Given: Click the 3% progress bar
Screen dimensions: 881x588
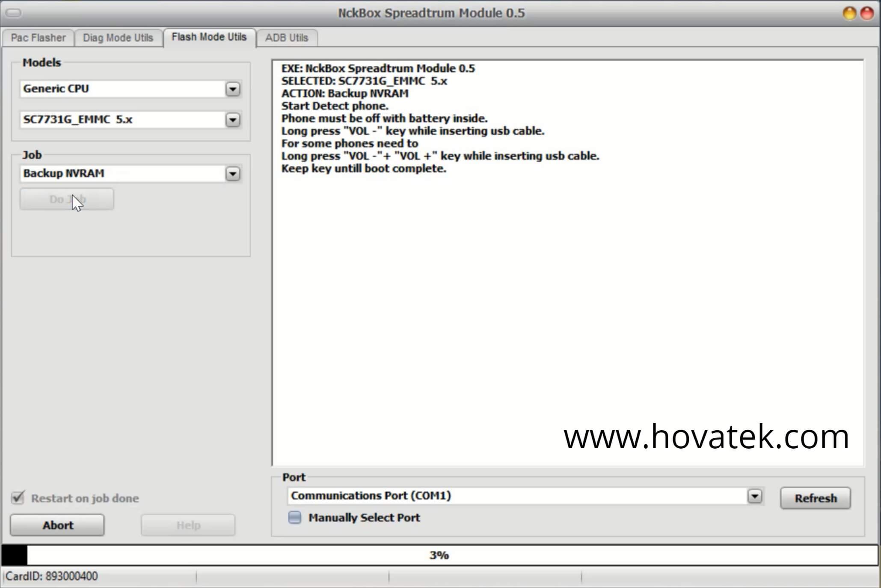Looking at the screenshot, I should [439, 555].
